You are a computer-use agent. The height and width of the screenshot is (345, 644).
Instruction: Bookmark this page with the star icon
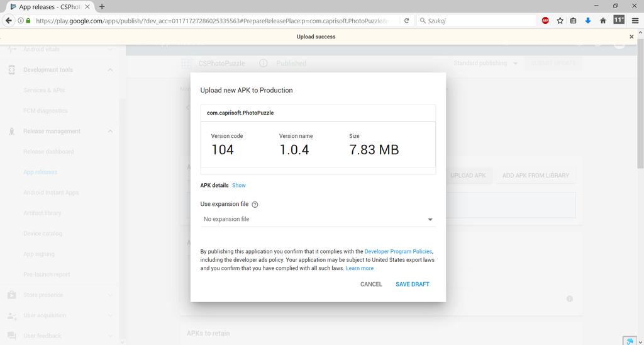pos(560,21)
